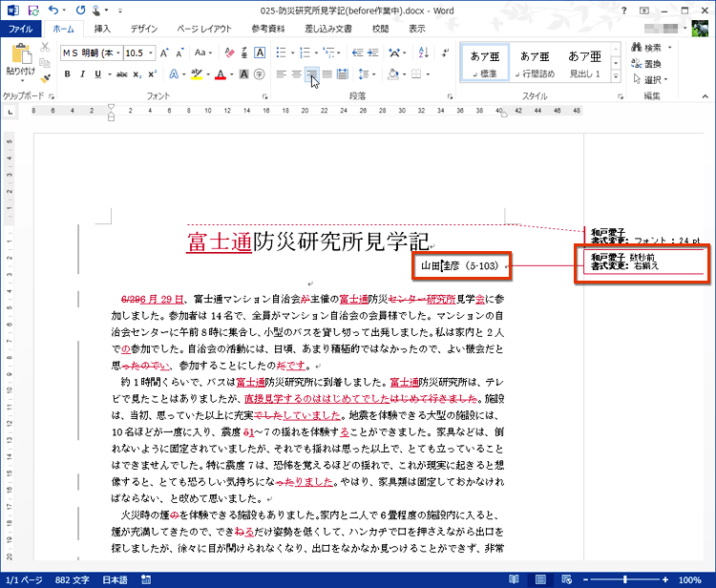
Task: Apply the 行間詰め style
Action: pyautogui.click(x=535, y=63)
